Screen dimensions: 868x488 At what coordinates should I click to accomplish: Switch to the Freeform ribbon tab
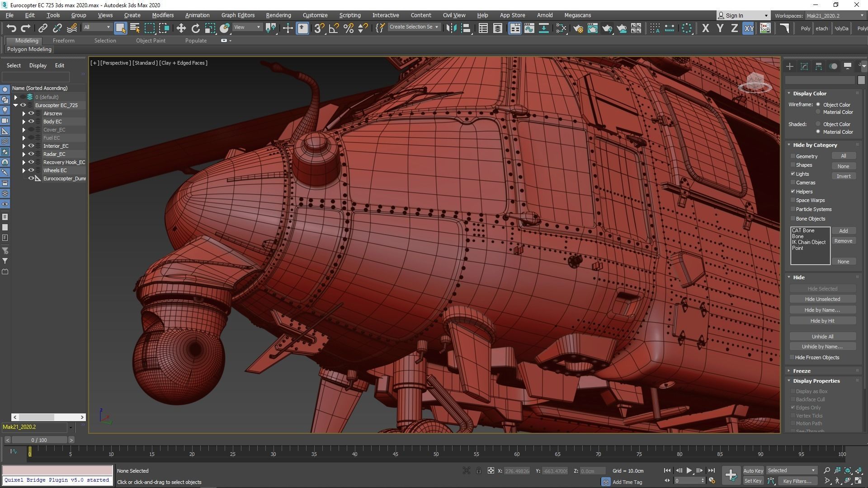63,40
